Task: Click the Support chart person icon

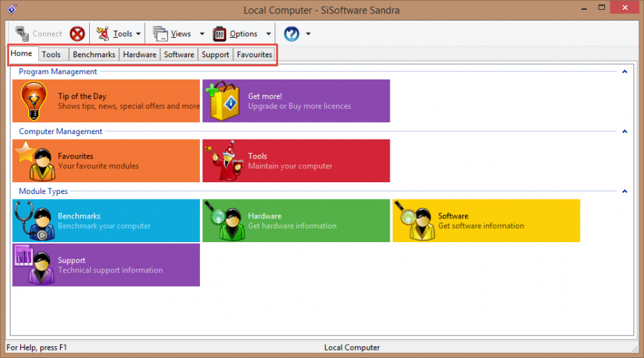Action: click(35, 265)
